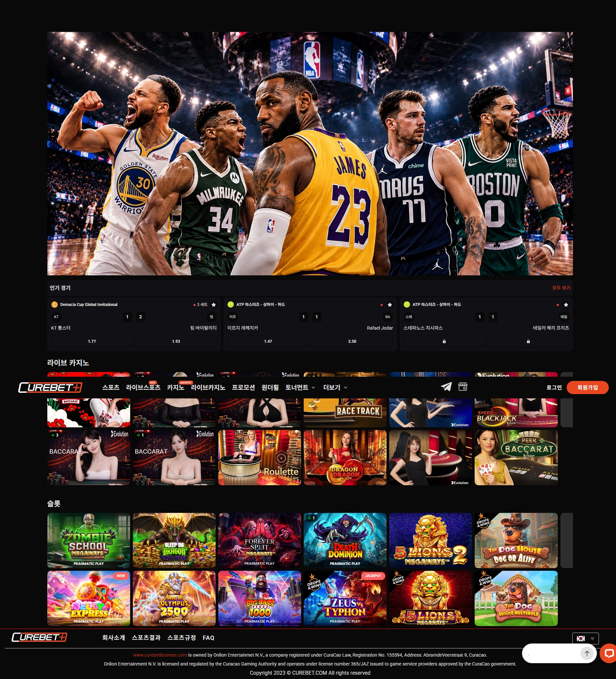616x679 pixels.
Task: Expand the 더보기 menu
Action: tap(335, 387)
